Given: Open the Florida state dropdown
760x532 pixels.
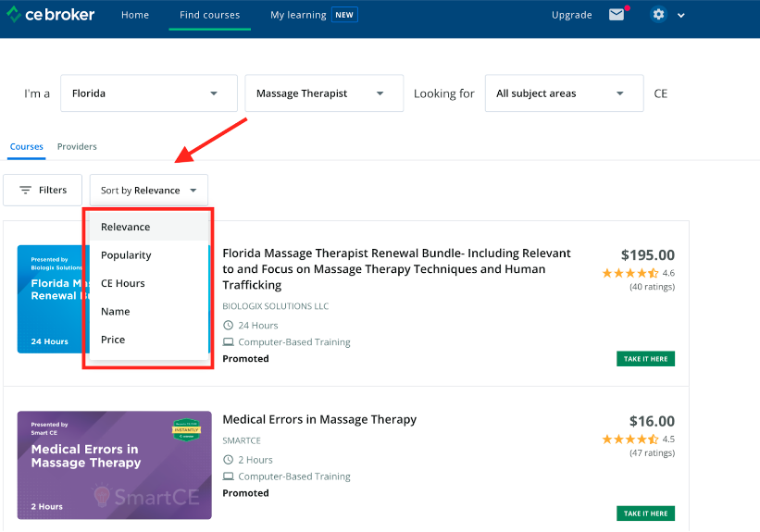Looking at the screenshot, I should pos(149,93).
